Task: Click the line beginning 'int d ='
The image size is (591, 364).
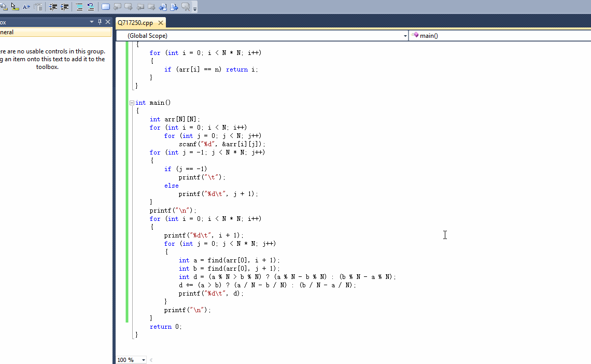Action: pyautogui.click(x=287, y=276)
